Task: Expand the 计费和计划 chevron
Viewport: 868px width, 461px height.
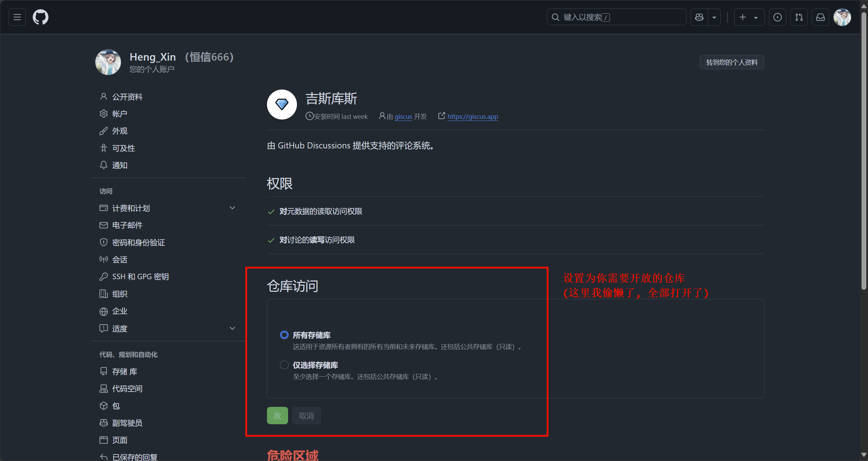Action: point(233,208)
